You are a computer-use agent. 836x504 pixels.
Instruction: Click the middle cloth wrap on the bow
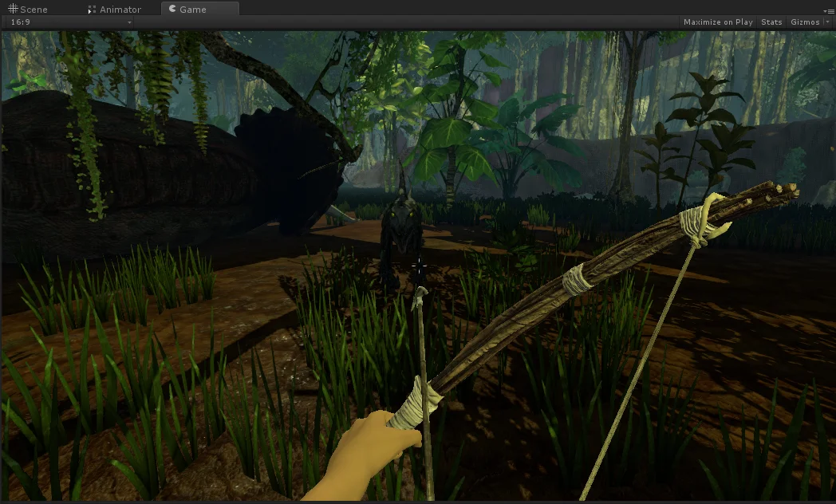point(578,278)
